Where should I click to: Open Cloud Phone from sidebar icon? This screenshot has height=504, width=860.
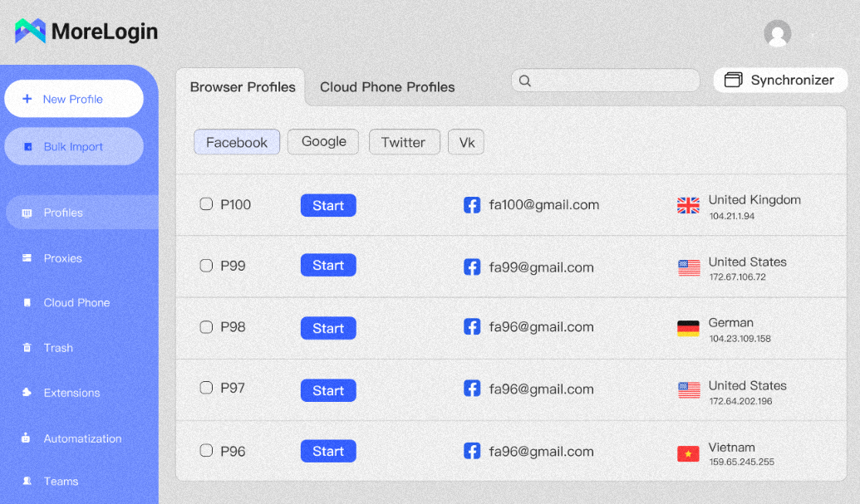point(27,303)
